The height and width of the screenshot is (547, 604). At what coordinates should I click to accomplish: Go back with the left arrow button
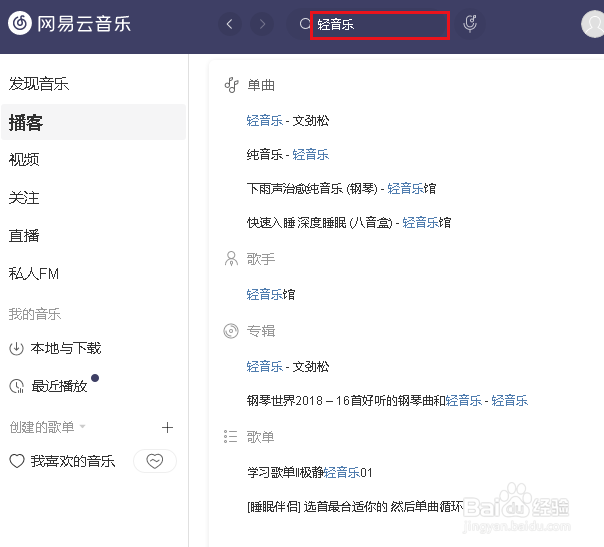pyautogui.click(x=230, y=24)
